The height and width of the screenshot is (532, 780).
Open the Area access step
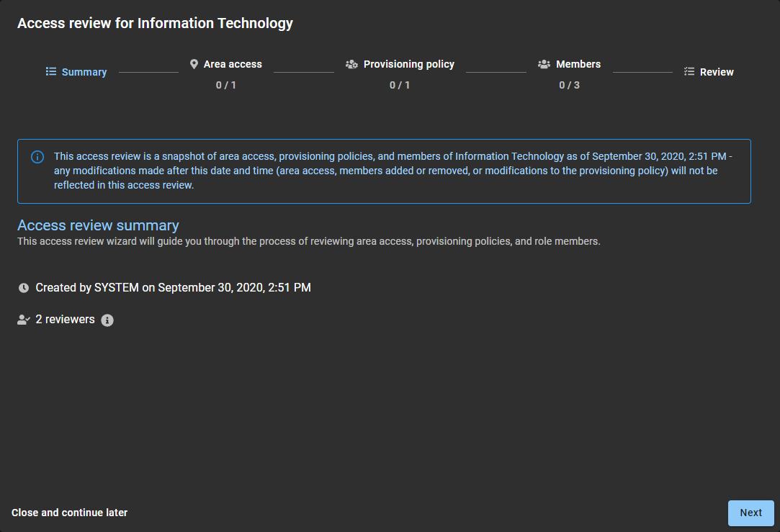point(233,64)
